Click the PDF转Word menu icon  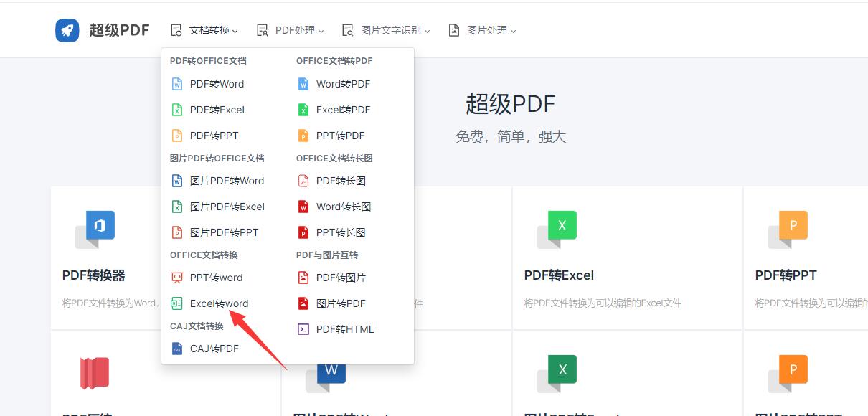coord(177,84)
